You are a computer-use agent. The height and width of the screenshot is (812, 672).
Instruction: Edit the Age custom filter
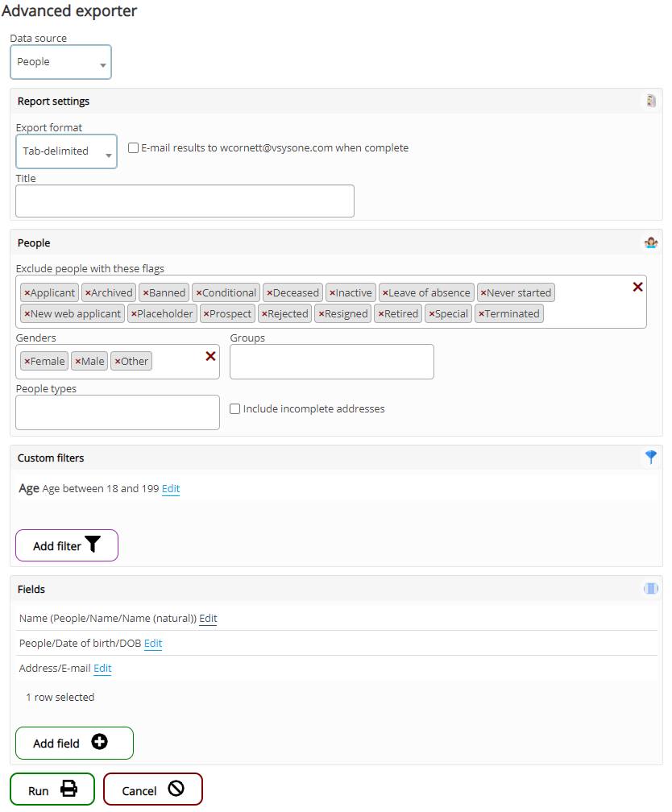click(171, 489)
